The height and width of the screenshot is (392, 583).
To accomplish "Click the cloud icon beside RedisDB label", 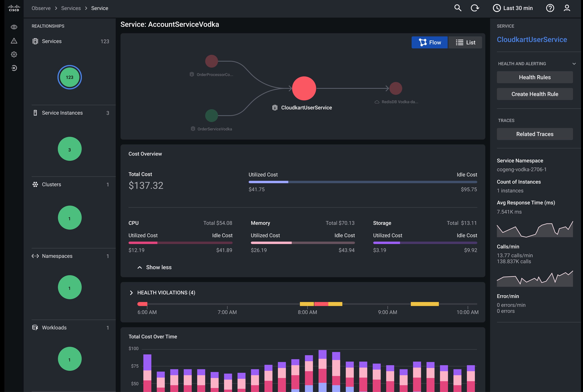I will tap(377, 102).
